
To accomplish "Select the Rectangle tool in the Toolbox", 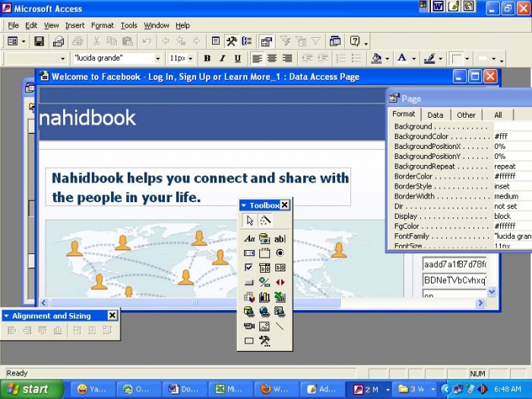I will (249, 340).
